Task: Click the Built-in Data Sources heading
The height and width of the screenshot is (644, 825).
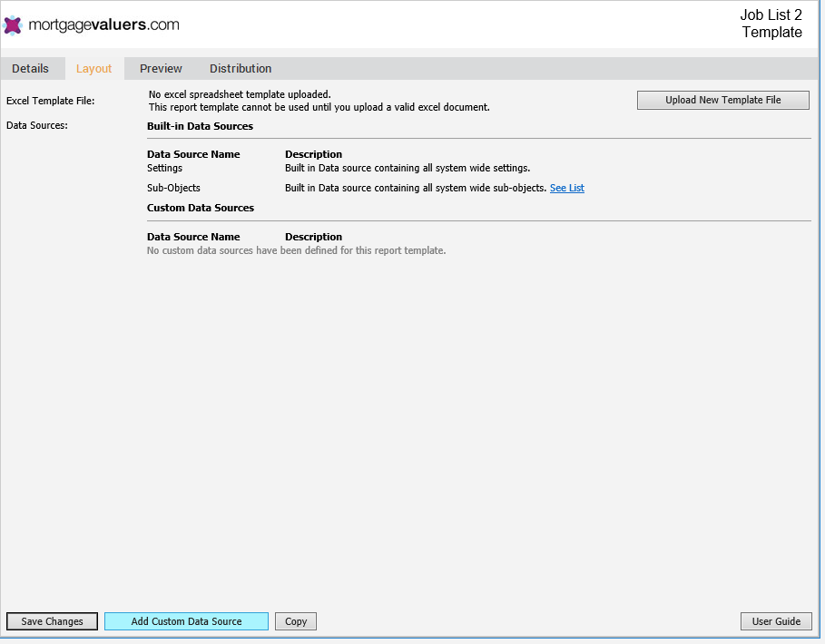Action: (x=200, y=126)
